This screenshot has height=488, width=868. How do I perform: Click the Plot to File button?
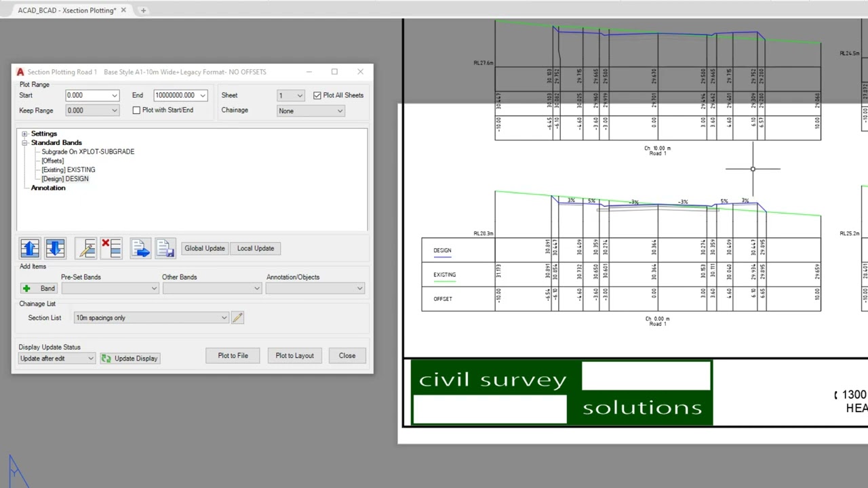(233, 355)
